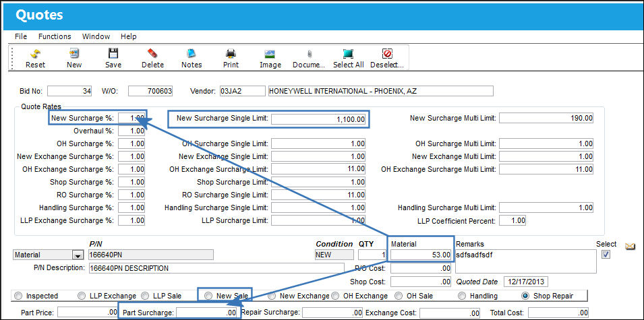Image resolution: width=644 pixels, height=320 pixels.
Task: Click the OH Exchange Surcharge Multi Limit field
Action: [546, 169]
